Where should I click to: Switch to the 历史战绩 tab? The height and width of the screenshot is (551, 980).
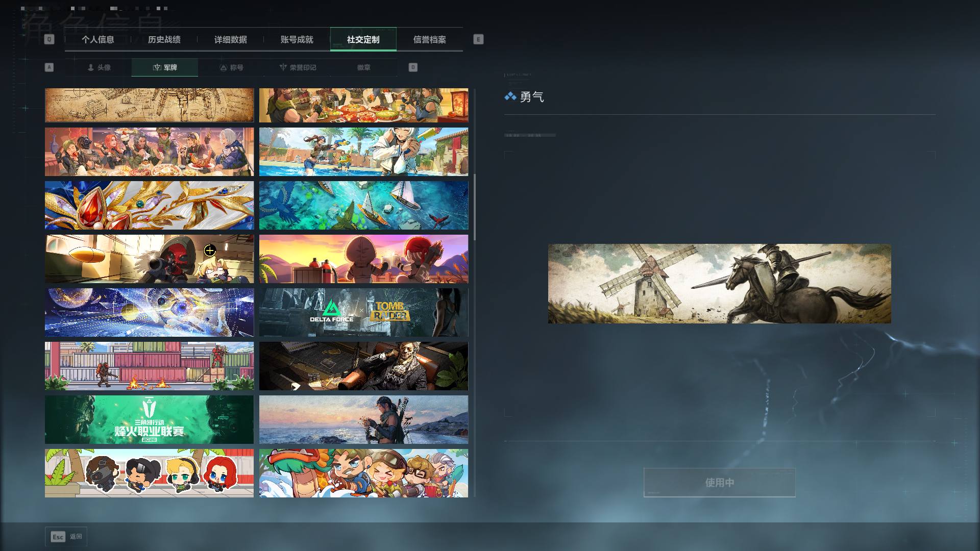point(164,40)
